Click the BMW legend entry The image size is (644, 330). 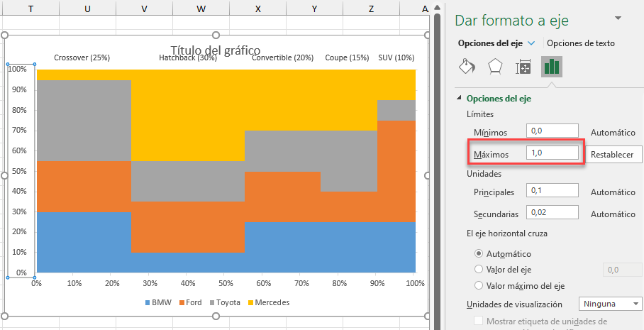pos(159,302)
